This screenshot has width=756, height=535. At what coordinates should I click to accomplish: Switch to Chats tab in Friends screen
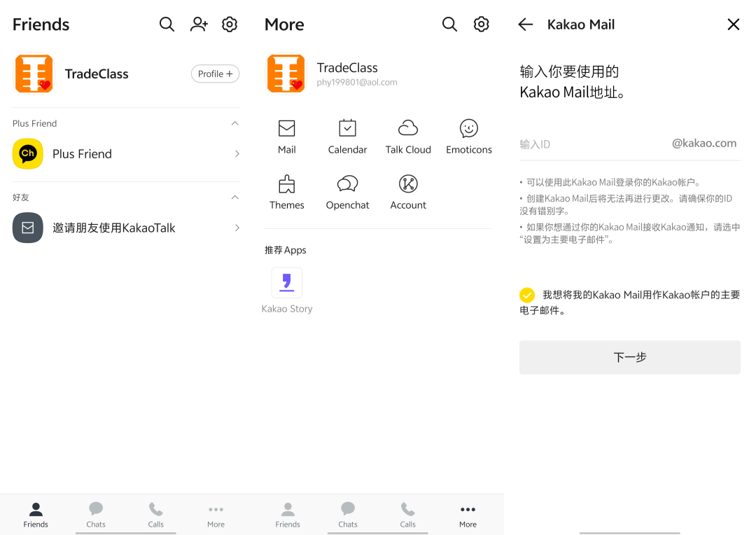[95, 515]
